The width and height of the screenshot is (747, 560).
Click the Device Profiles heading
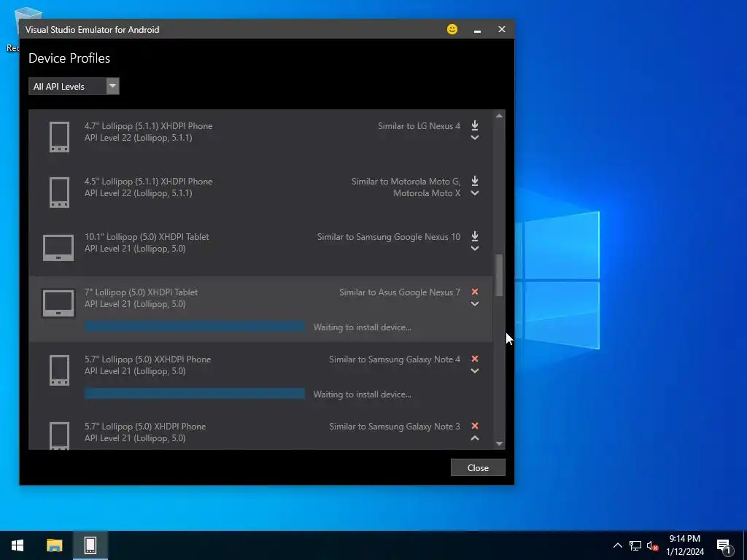tap(69, 58)
